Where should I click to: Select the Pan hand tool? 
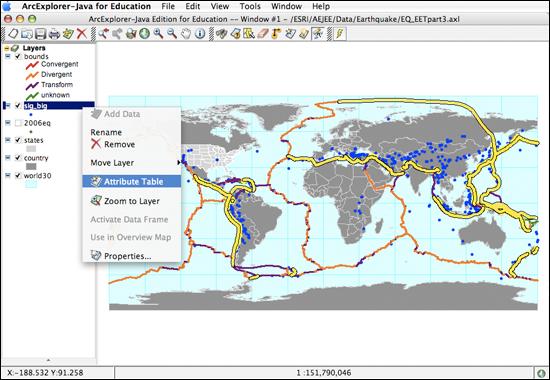(186, 34)
